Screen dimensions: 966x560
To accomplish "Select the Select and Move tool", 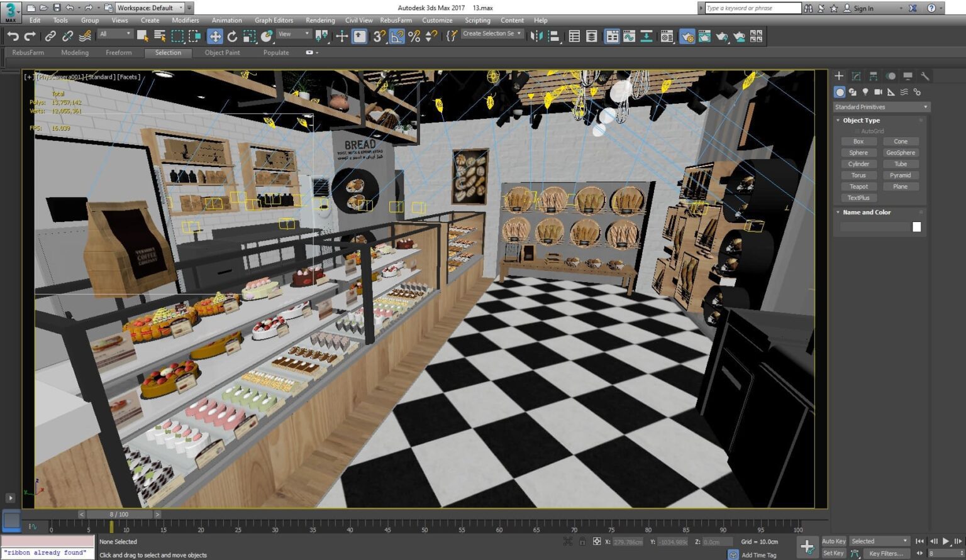I will pos(216,36).
